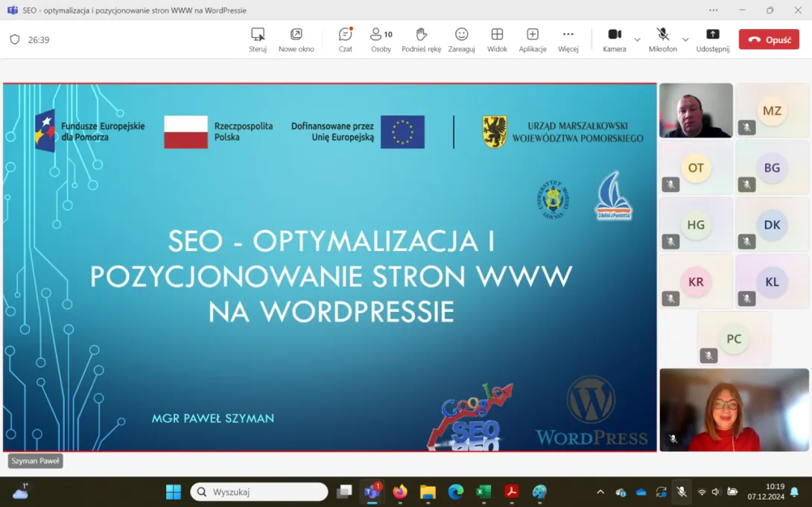This screenshot has width=812, height=507.
Task: Select participant tile MZ
Action: click(x=772, y=110)
